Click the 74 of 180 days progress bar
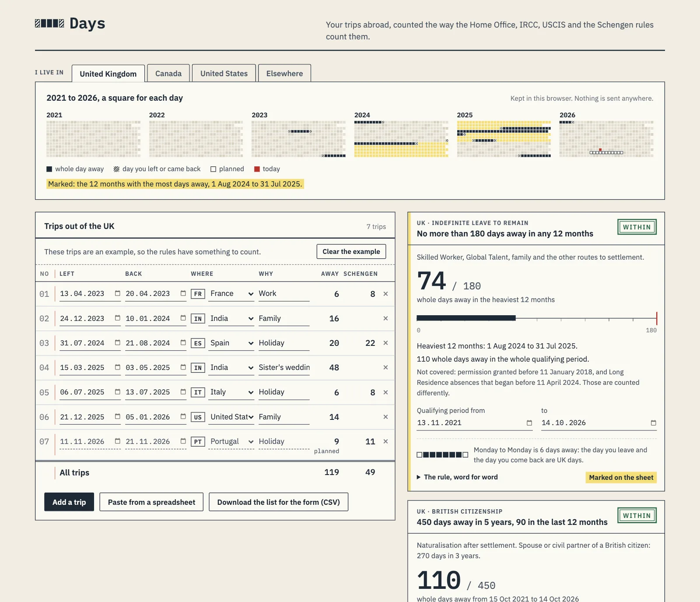700x602 pixels. pyautogui.click(x=537, y=318)
